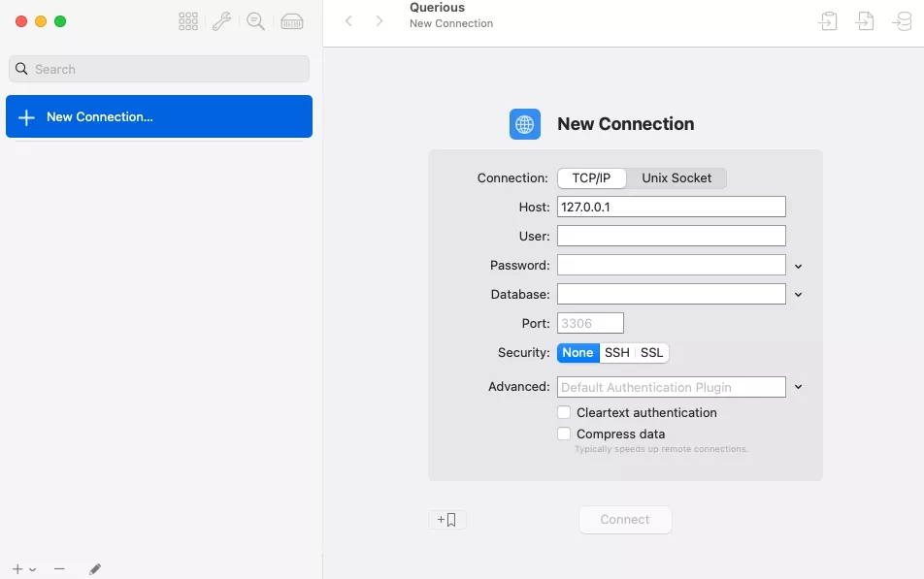
Task: Click the sidebar Search field
Action: (x=159, y=69)
